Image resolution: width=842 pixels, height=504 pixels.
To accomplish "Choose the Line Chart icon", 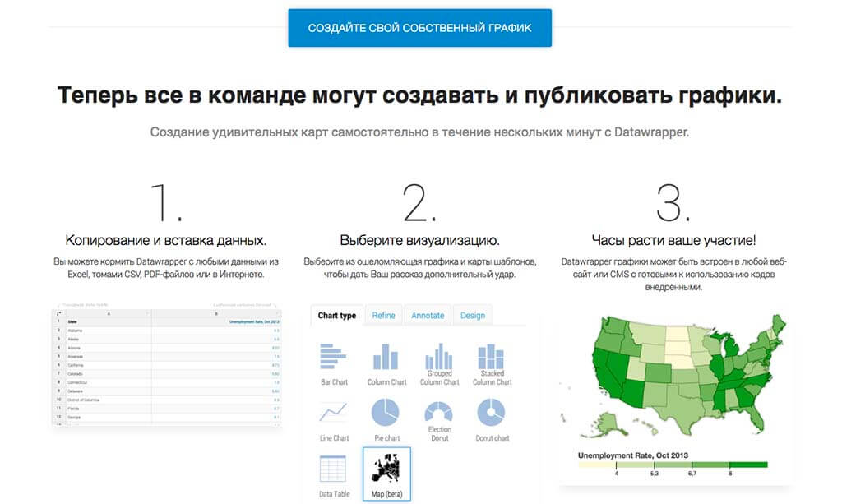I will [334, 412].
